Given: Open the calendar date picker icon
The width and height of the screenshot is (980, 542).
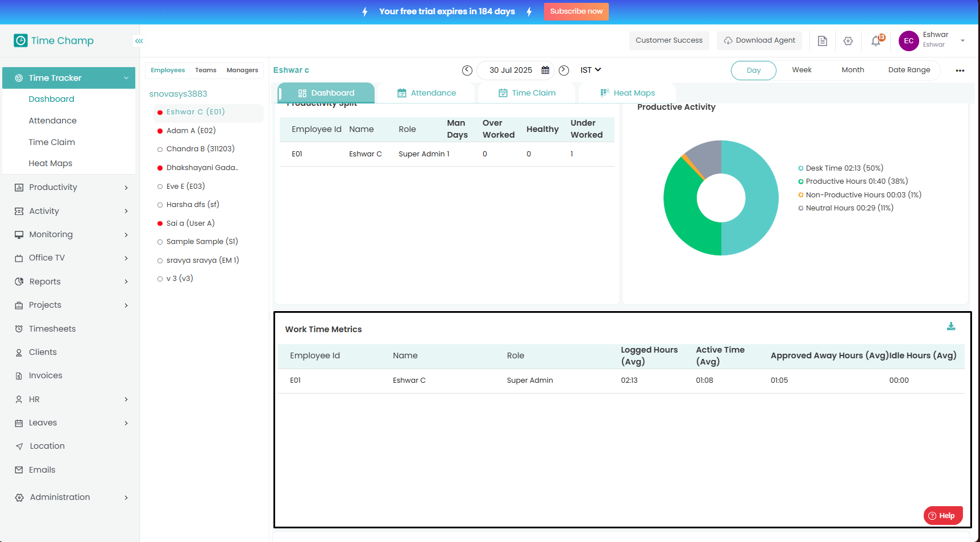Looking at the screenshot, I should tap(545, 71).
